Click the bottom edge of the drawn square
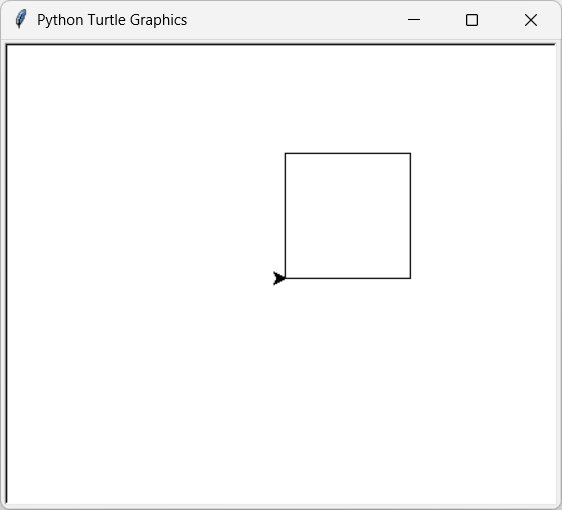 (348, 278)
